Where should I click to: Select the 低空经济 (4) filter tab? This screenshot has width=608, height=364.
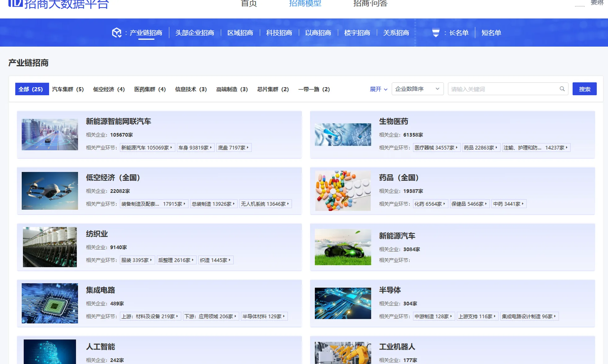click(x=109, y=89)
